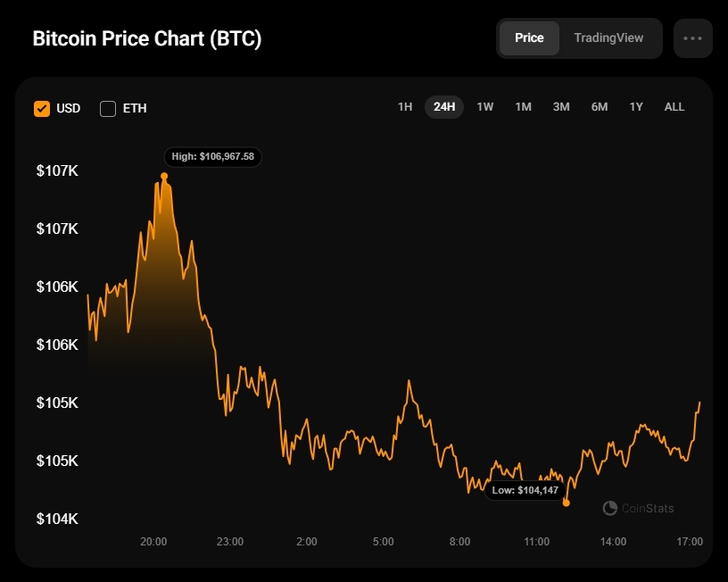Select the 1M time range

click(523, 107)
